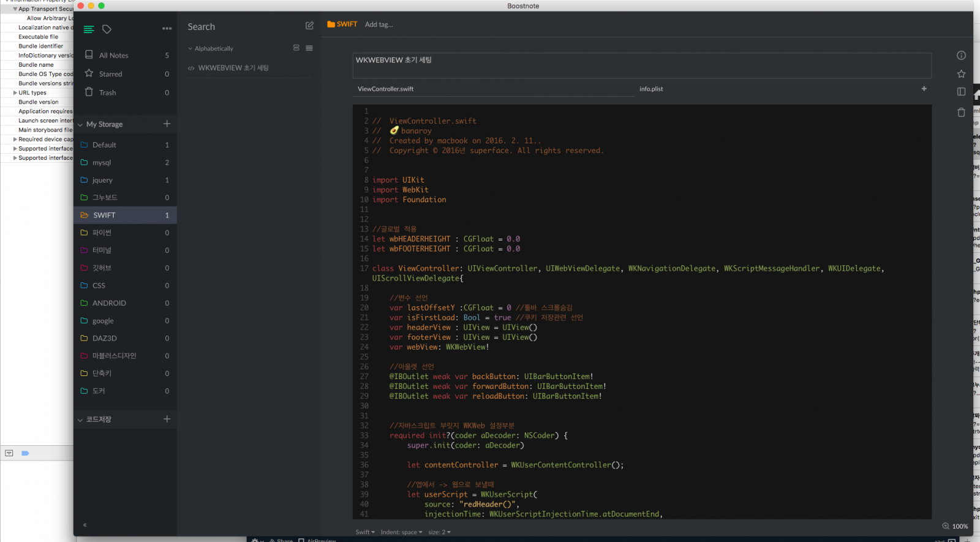The width and height of the screenshot is (980, 542).
Task: Switch to the info.plist snippet tab
Action: (x=651, y=89)
